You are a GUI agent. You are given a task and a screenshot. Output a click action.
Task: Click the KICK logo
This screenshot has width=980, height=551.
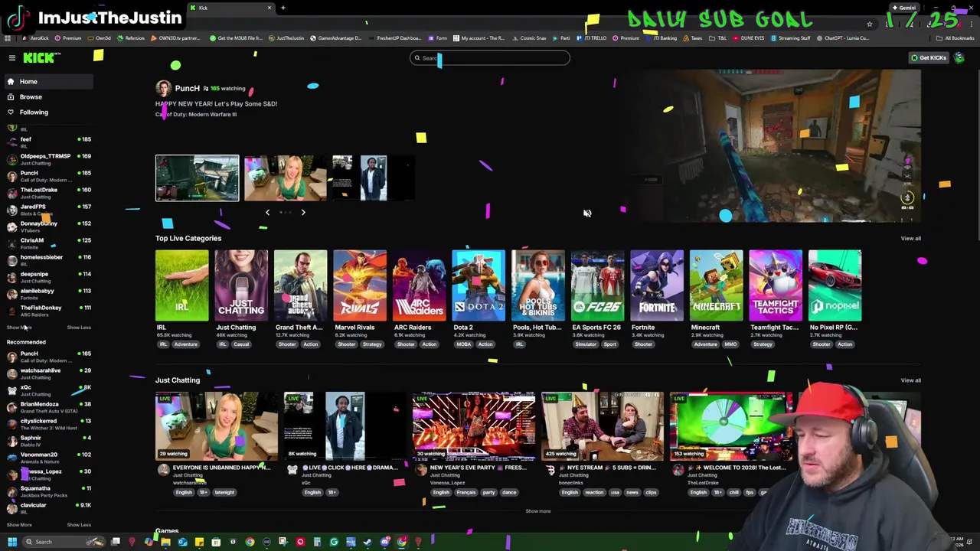(38, 57)
